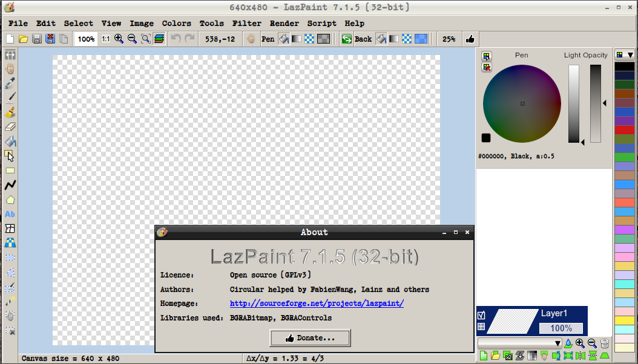The width and height of the screenshot is (638, 364).
Task: Click the Donate... button in About dialog
Action: (x=310, y=338)
